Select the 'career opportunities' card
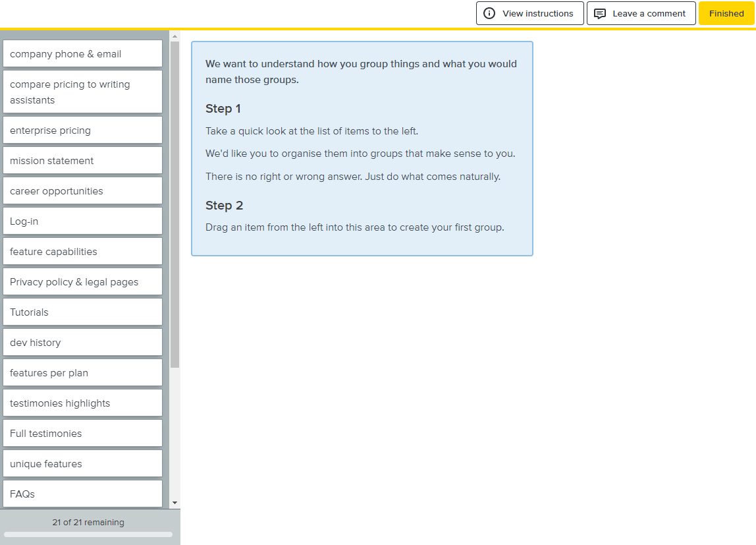The height and width of the screenshot is (545, 756). tap(82, 190)
